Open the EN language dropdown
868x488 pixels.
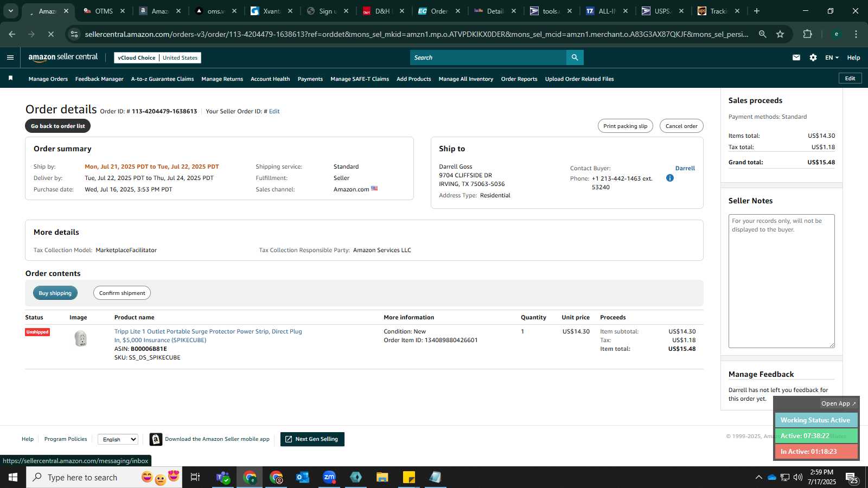tap(832, 57)
